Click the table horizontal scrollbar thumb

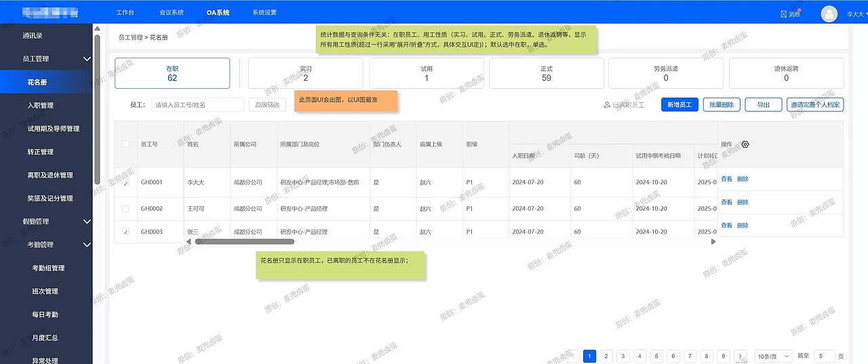[x=245, y=241]
